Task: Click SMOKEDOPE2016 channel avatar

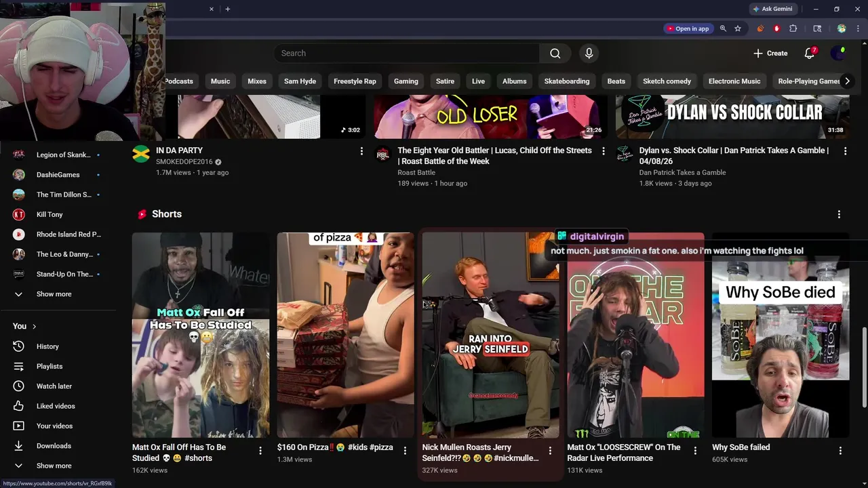Action: (x=141, y=153)
